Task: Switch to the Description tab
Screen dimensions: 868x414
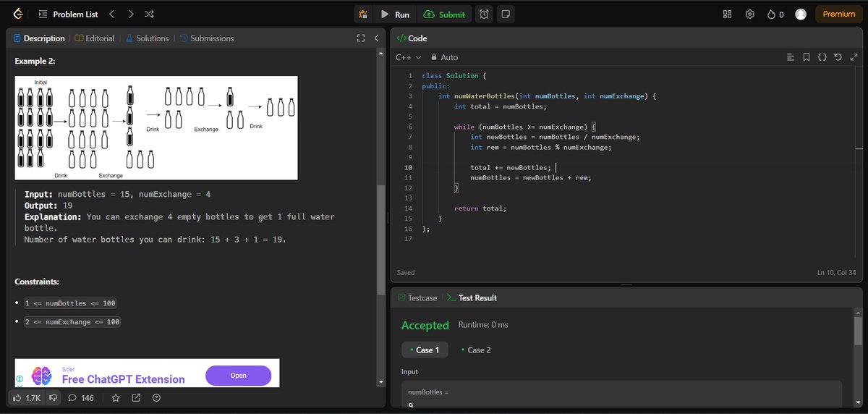Action: point(39,38)
